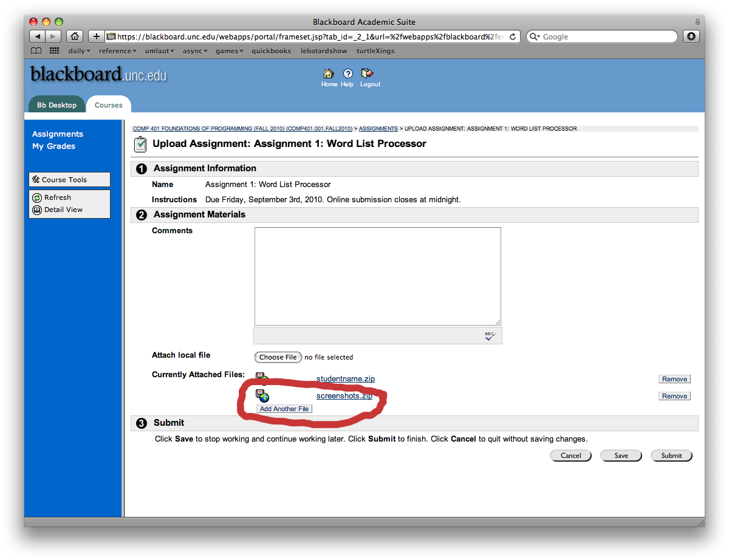Open the screenshots.zip attachment link
Image resolution: width=729 pixels, height=560 pixels.
coord(344,396)
